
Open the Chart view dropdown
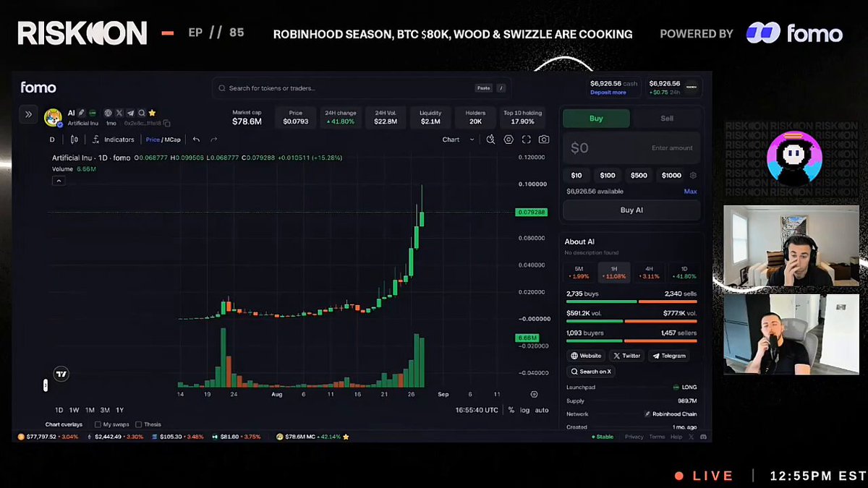[459, 140]
